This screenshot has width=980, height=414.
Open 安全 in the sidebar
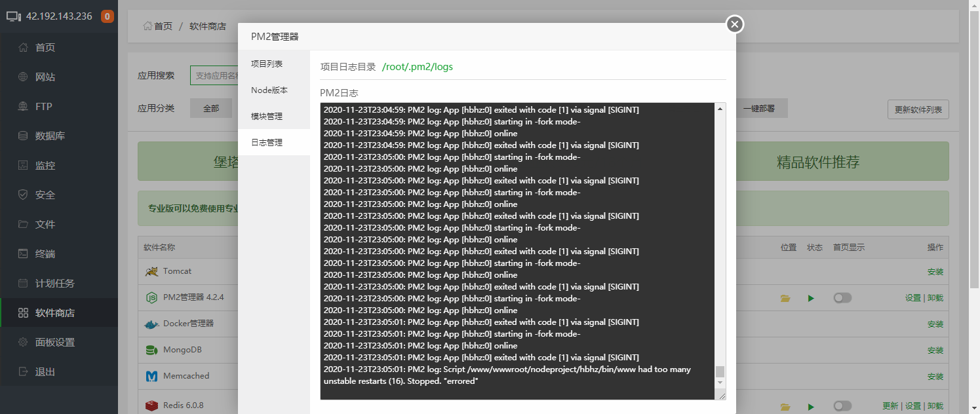coord(59,195)
